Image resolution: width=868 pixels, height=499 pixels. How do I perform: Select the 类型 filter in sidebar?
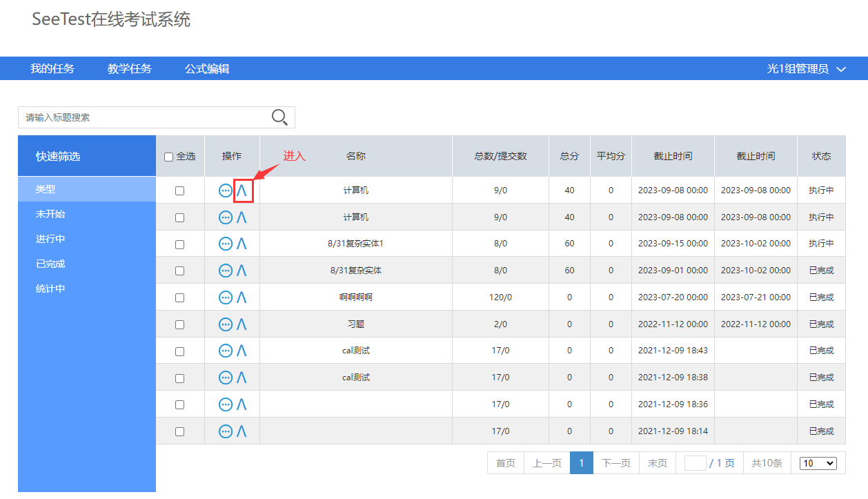click(87, 189)
